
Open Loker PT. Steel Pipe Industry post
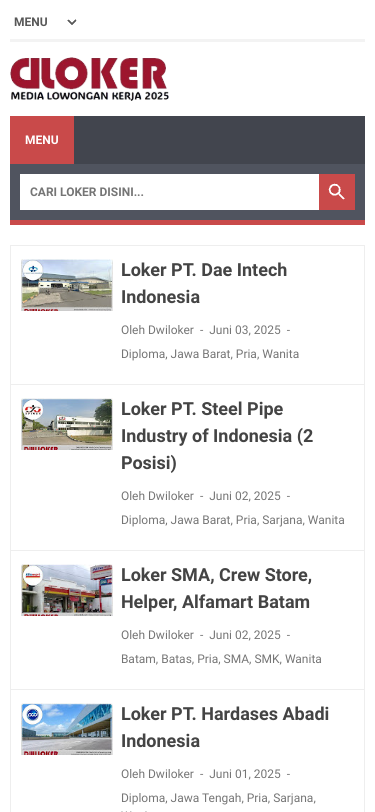tap(218, 436)
